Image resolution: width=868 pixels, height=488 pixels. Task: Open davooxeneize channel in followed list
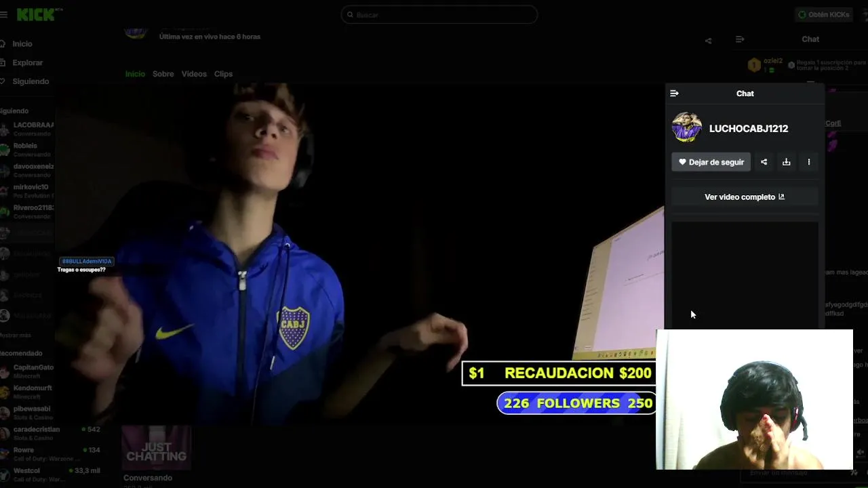coord(27,170)
